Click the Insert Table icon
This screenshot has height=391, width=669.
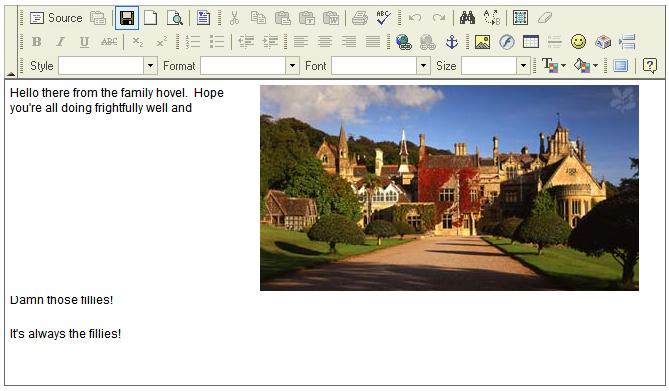pyautogui.click(x=530, y=42)
